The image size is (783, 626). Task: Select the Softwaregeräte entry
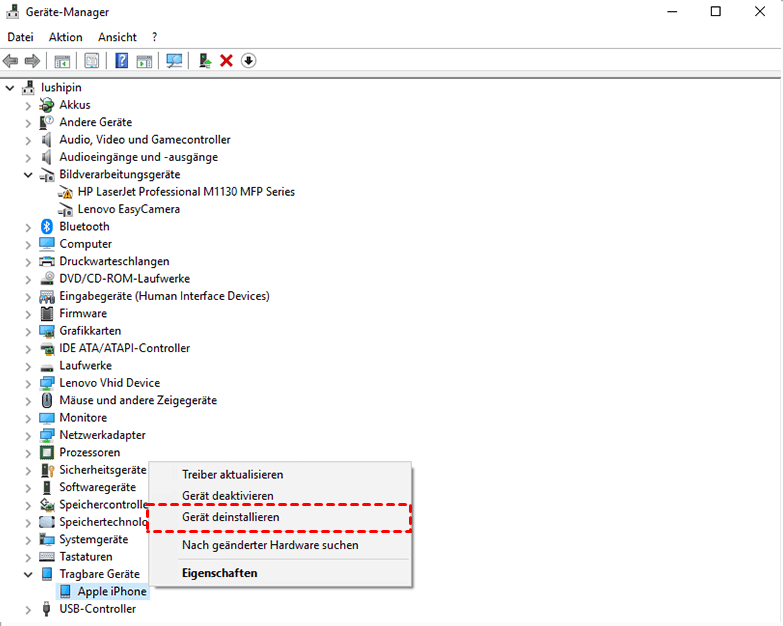click(x=97, y=487)
